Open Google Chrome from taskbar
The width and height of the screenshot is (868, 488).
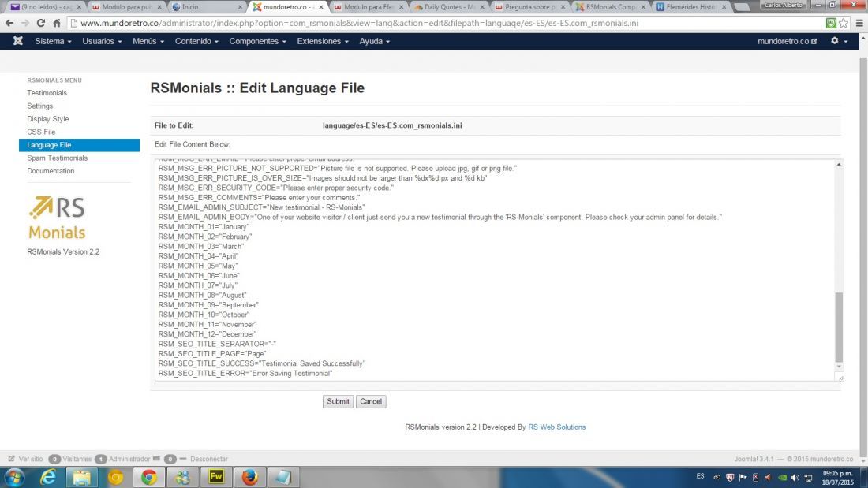click(149, 477)
